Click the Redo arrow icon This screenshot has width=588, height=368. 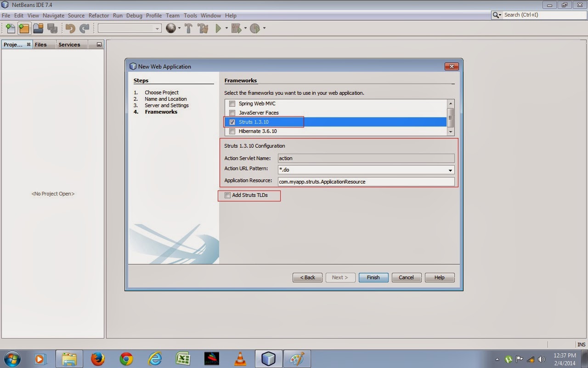pyautogui.click(x=84, y=29)
